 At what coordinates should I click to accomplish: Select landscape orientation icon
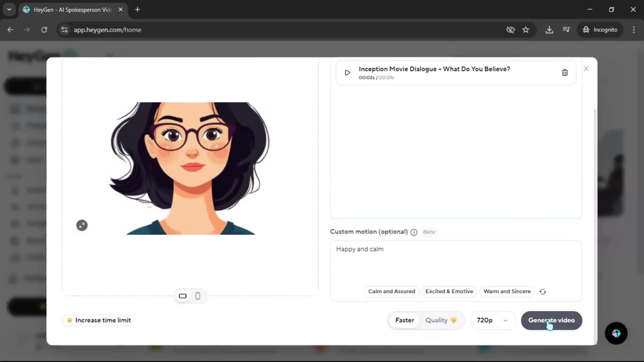(x=183, y=296)
